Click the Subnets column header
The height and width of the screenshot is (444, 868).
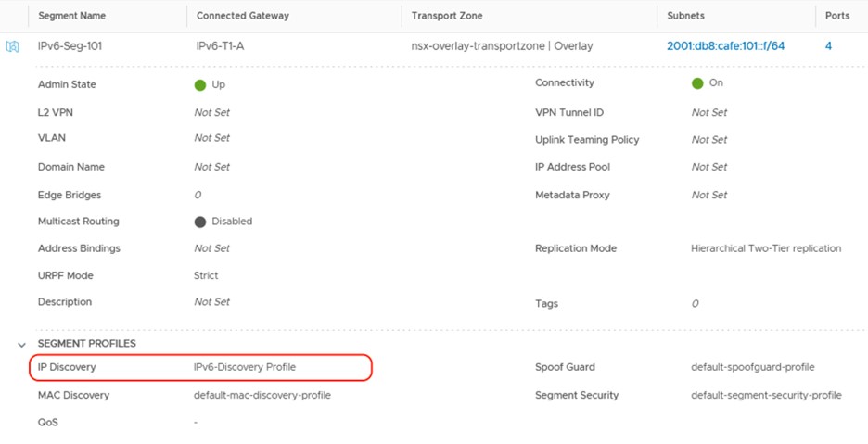click(686, 16)
